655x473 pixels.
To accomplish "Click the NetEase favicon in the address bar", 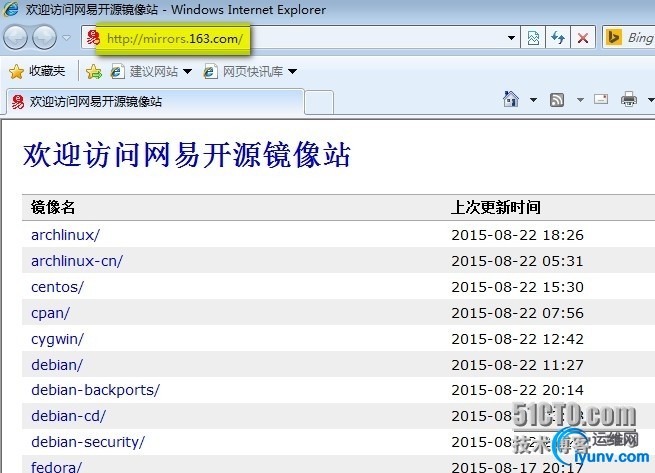I will coord(94,38).
